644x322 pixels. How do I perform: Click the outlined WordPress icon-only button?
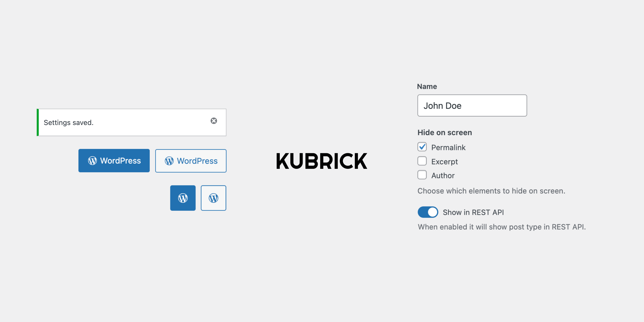(x=213, y=198)
